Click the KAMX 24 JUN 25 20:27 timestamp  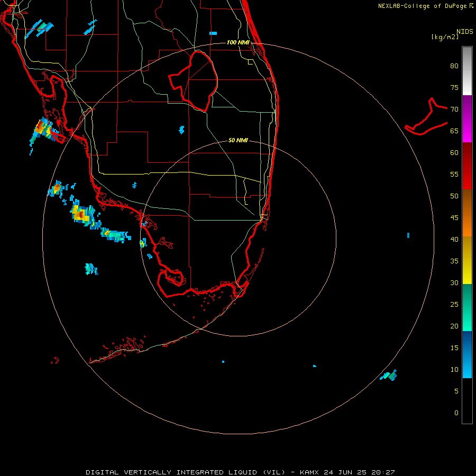tap(347, 472)
